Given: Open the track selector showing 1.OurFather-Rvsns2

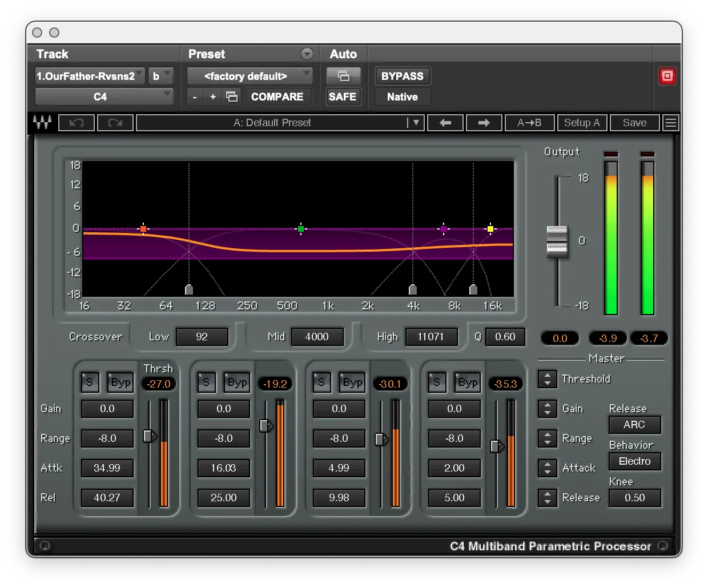Looking at the screenshot, I should (89, 75).
